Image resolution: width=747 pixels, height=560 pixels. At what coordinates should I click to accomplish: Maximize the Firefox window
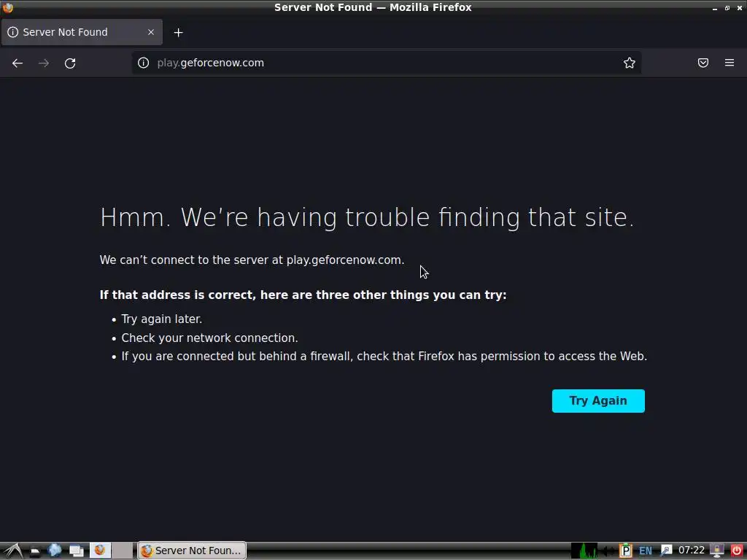coord(727,8)
